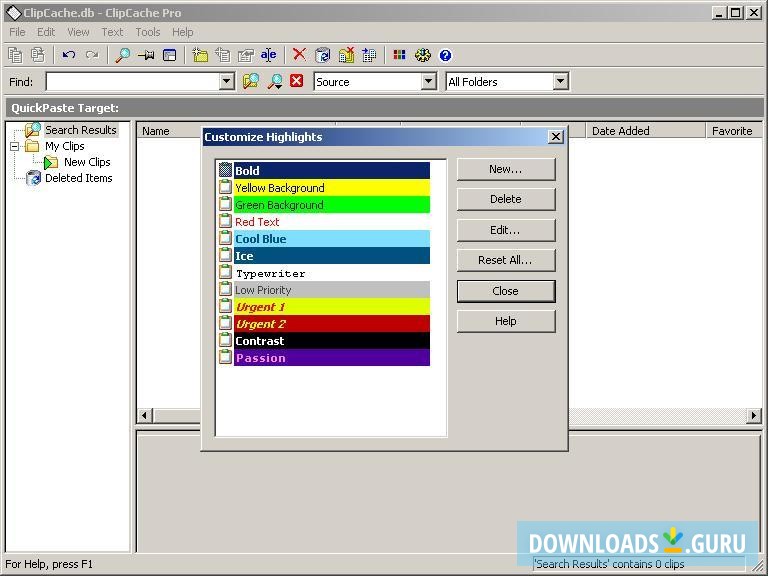The image size is (768, 576).
Task: Select the New Clips folder
Action: [87, 162]
